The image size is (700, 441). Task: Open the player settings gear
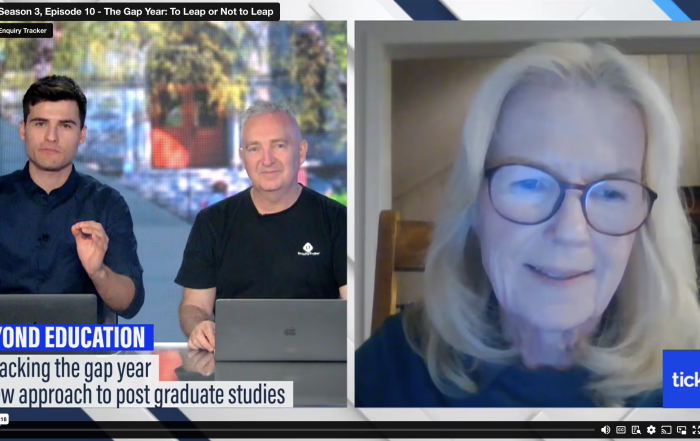(x=651, y=430)
